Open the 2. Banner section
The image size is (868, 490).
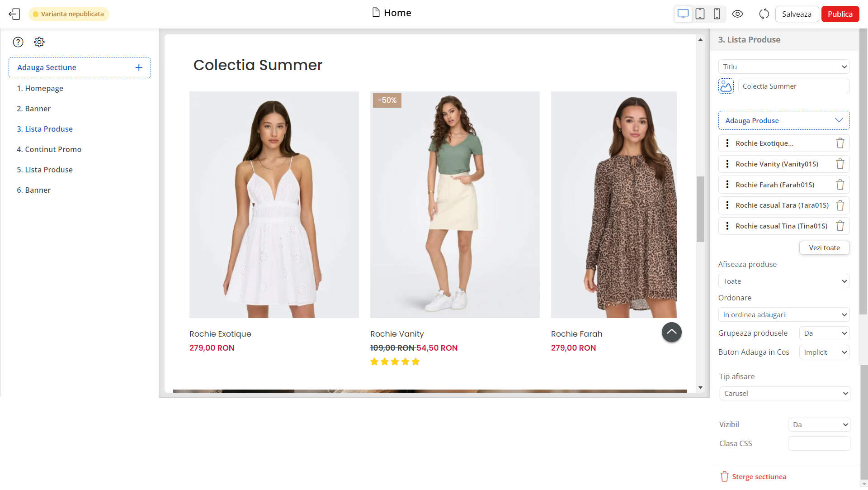coord(34,109)
